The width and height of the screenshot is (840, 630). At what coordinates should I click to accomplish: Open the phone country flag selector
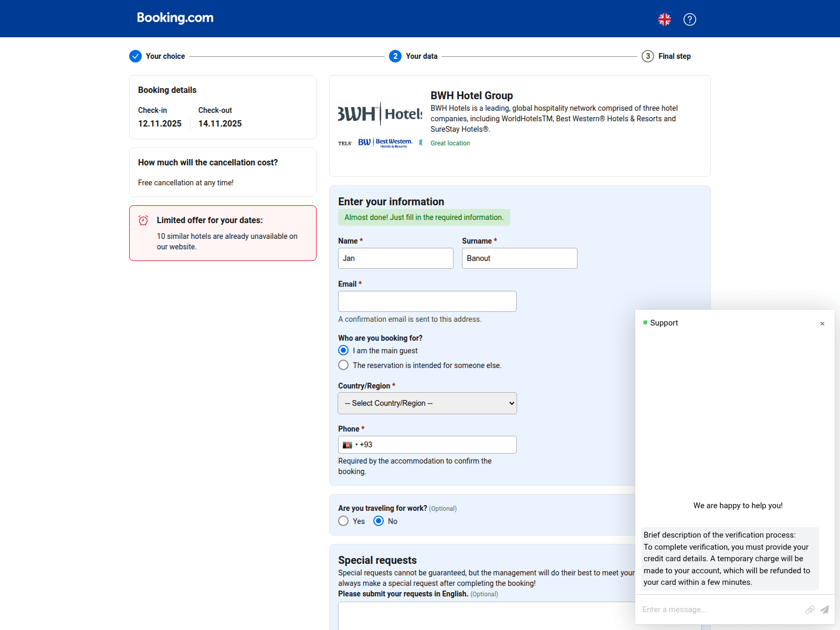pos(350,445)
